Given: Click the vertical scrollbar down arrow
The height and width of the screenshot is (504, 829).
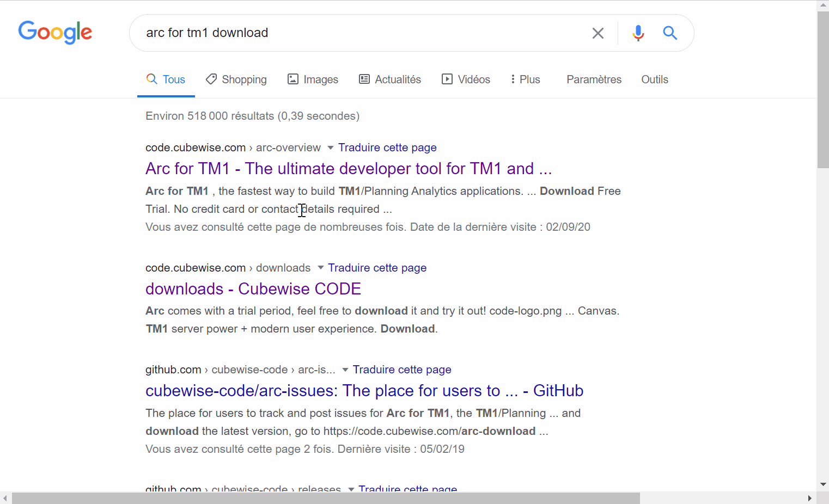Looking at the screenshot, I should (822, 484).
